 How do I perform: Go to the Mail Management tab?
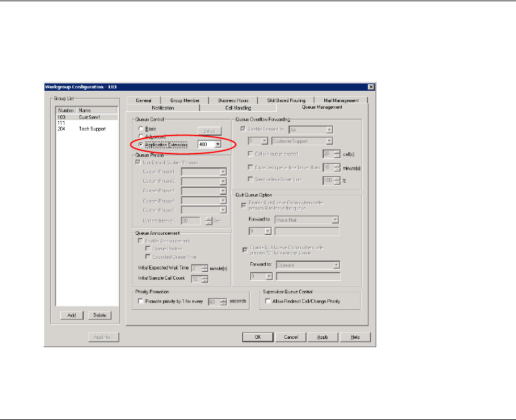pos(341,100)
